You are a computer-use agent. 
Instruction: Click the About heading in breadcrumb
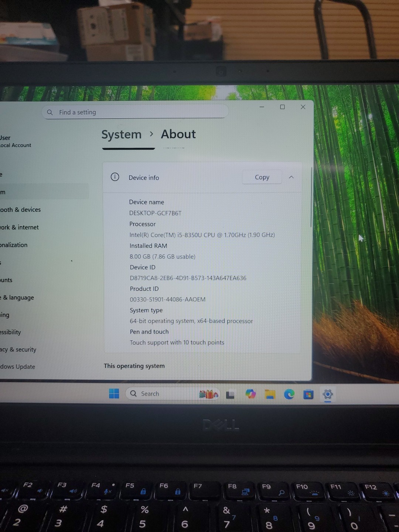(178, 134)
